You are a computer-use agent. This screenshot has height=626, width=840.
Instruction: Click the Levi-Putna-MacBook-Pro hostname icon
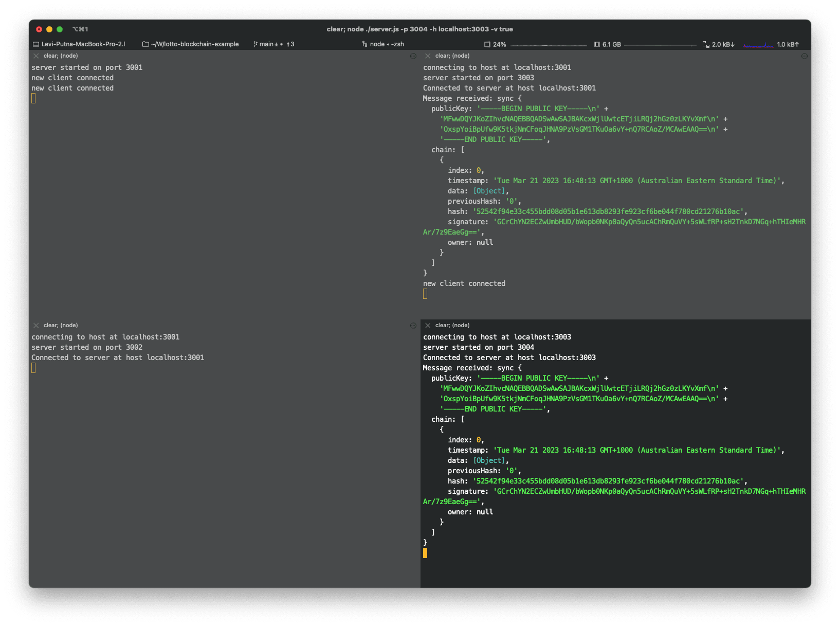click(x=36, y=44)
